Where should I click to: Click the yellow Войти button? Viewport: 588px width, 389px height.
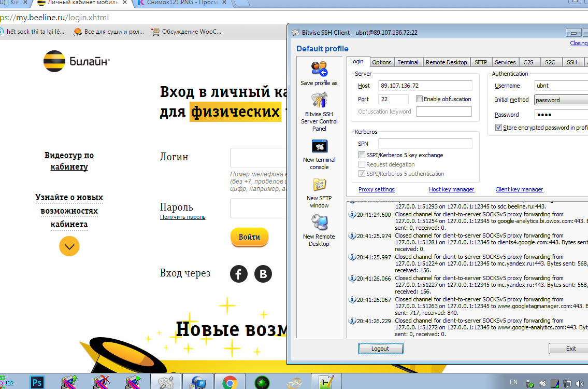point(249,237)
